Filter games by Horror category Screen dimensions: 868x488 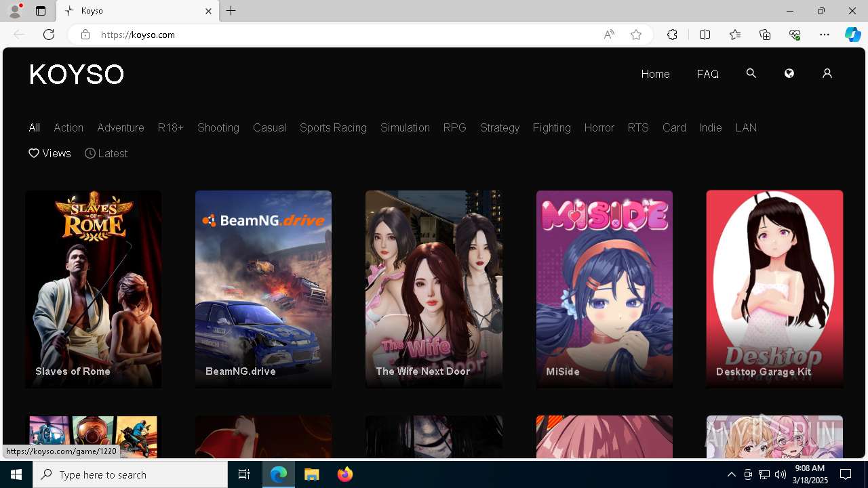tap(599, 127)
